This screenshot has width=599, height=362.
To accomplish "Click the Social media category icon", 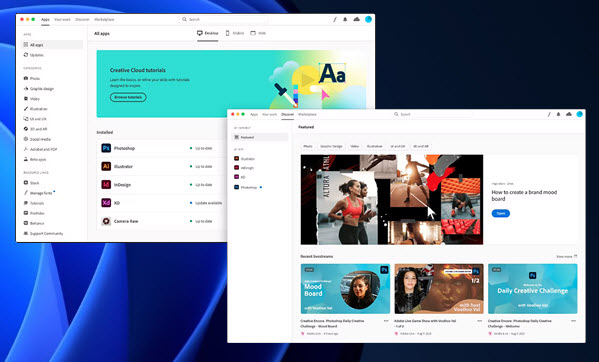I will [x=26, y=139].
